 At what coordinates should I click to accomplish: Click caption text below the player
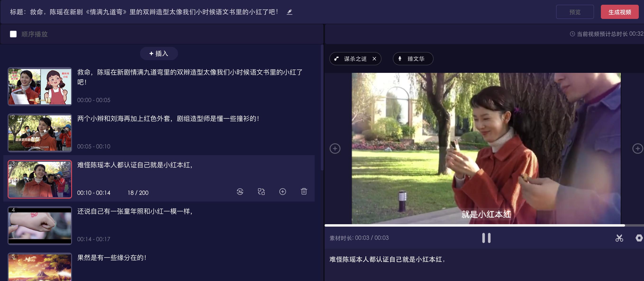pos(387,259)
